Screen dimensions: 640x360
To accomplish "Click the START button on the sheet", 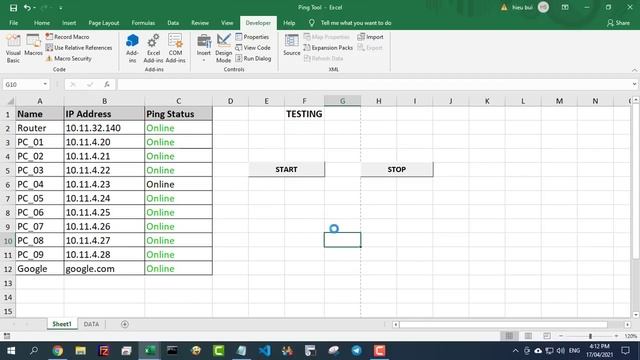I will tap(287, 169).
